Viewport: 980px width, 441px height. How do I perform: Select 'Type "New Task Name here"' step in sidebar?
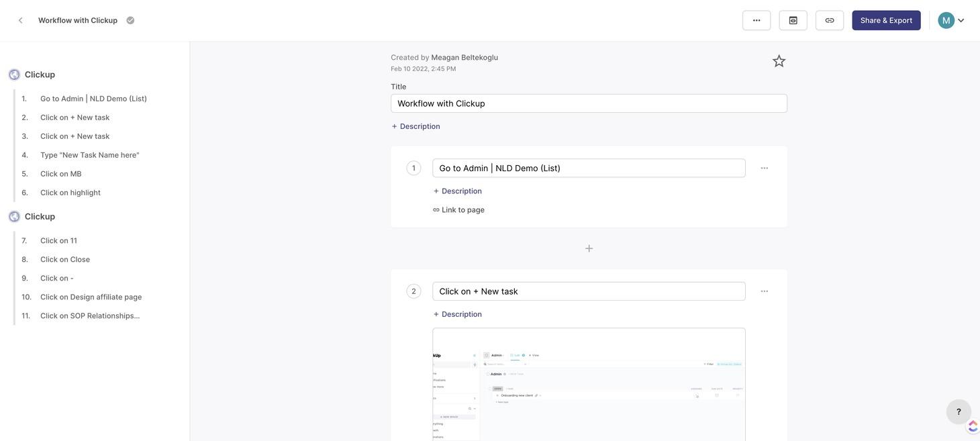(x=90, y=155)
